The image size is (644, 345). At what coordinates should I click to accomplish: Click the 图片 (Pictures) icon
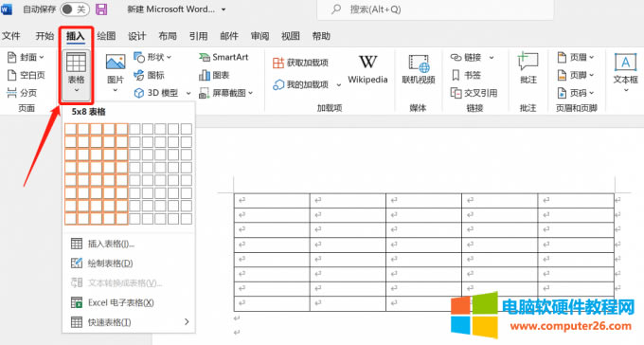[x=116, y=63]
